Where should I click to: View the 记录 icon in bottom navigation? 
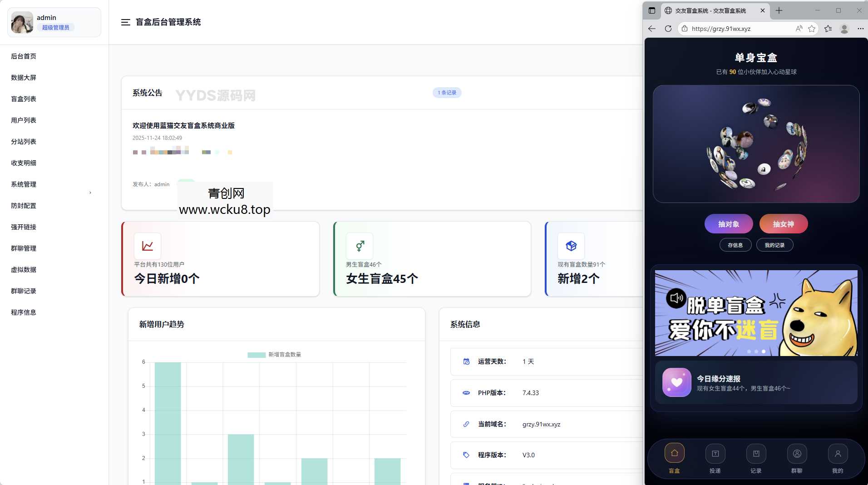756,452
